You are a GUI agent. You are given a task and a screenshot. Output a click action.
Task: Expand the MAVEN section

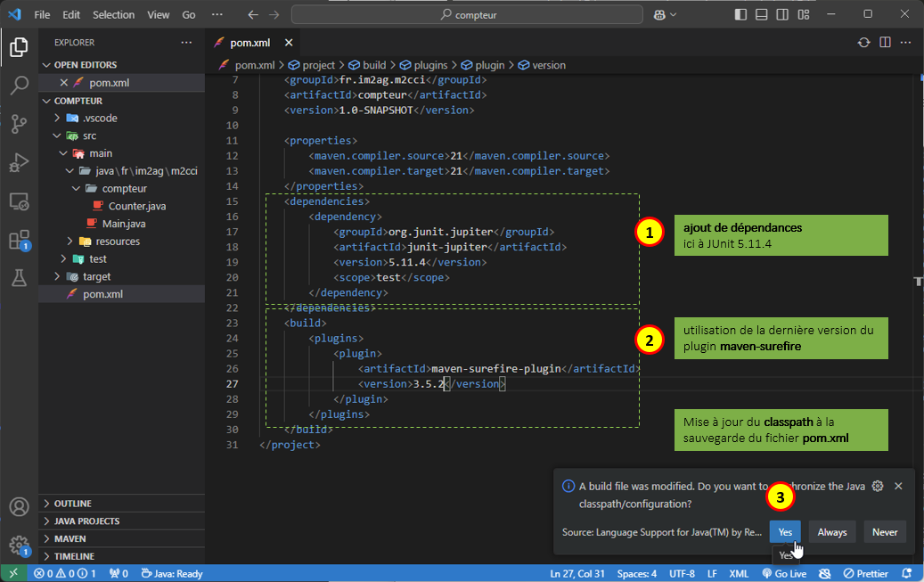70,538
